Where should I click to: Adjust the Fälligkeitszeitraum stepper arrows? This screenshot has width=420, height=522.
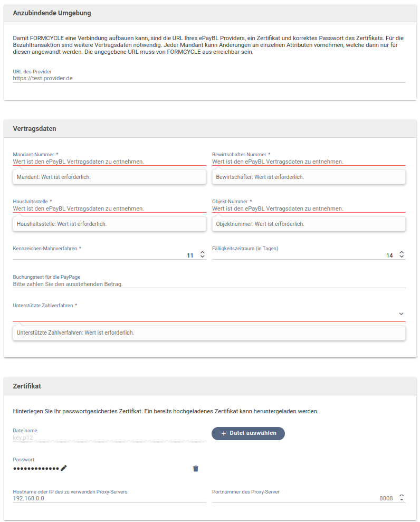click(402, 255)
